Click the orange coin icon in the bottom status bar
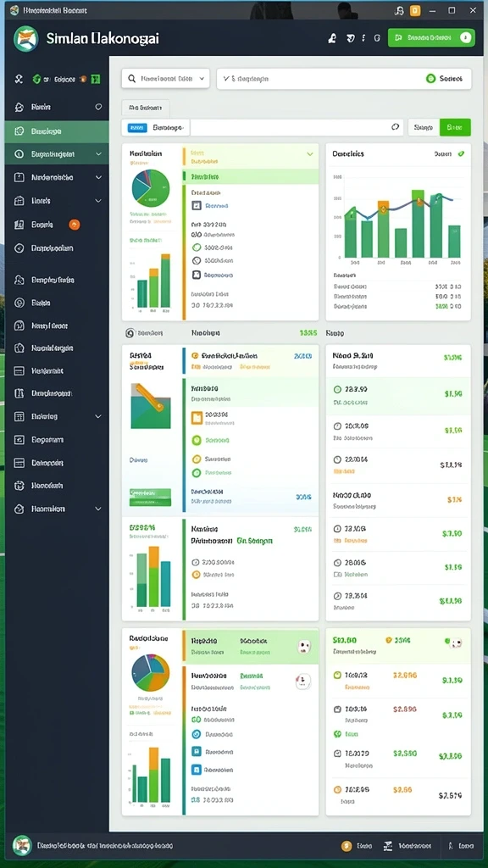The width and height of the screenshot is (488, 868). click(x=347, y=846)
